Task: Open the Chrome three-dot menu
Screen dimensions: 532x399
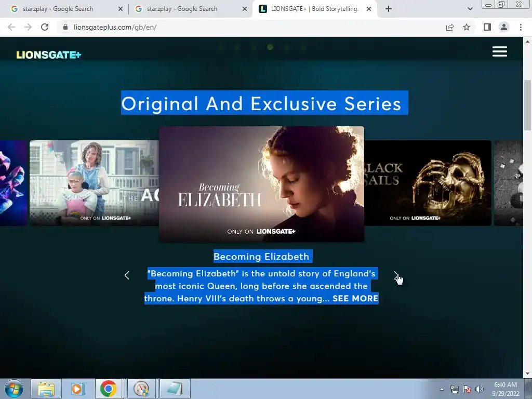Action: click(521, 27)
